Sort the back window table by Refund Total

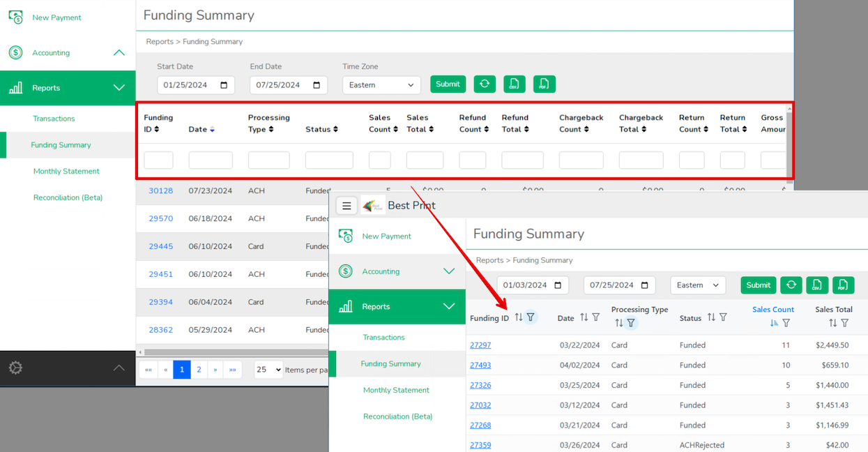coord(526,129)
